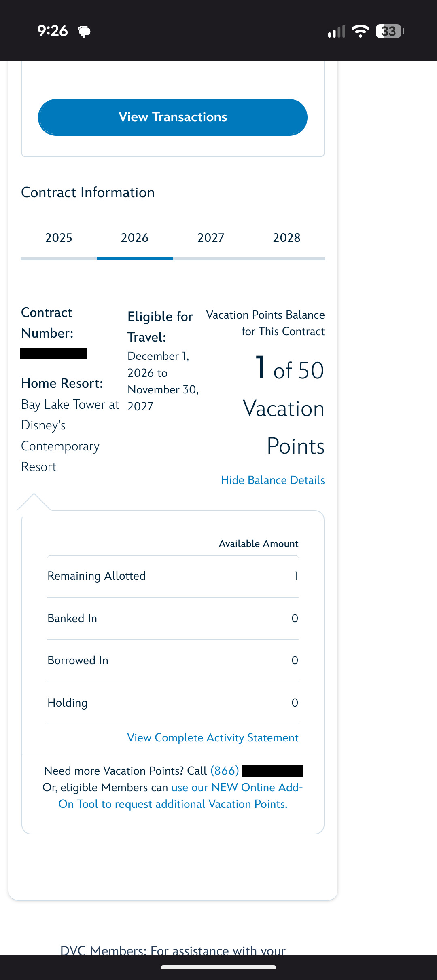Tap the View Transactions button
Screen dimensions: 437x980
[173, 117]
